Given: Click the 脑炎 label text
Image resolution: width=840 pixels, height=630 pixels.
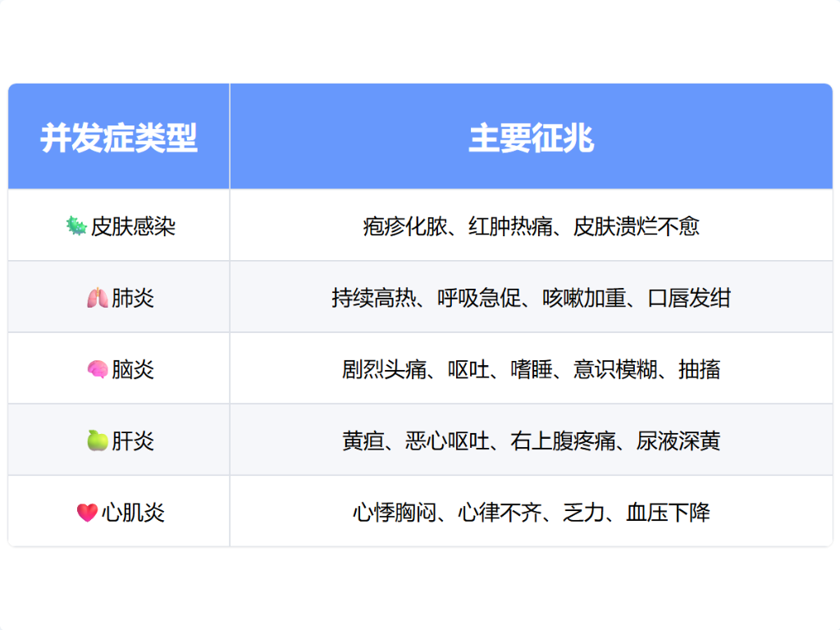Looking at the screenshot, I should click(x=133, y=370).
